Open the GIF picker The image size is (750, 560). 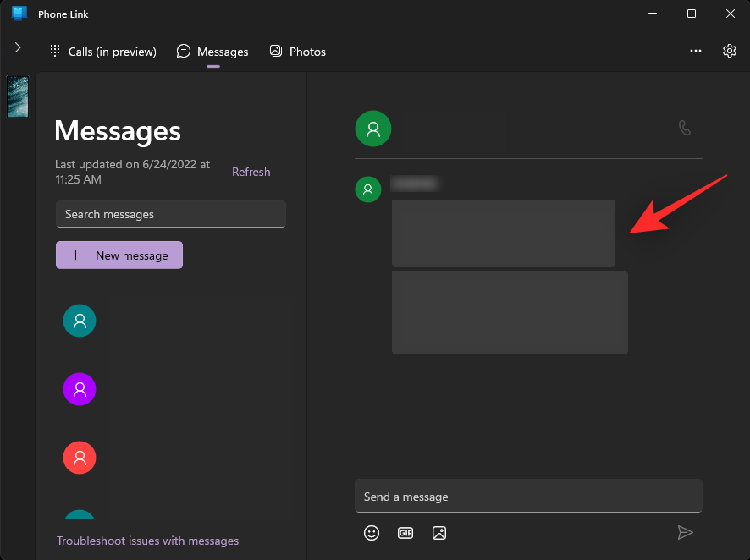(405, 533)
